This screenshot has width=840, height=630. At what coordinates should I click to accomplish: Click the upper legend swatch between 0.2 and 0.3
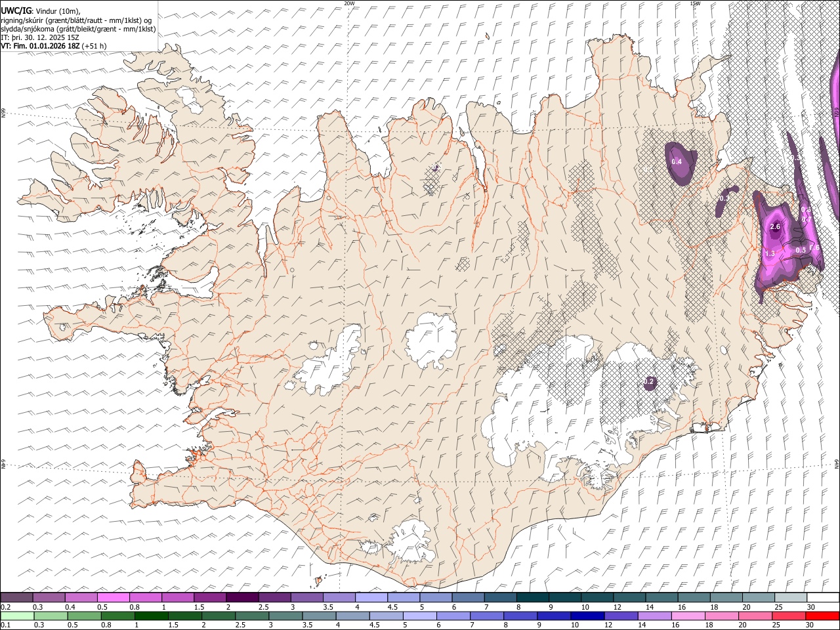point(16,597)
